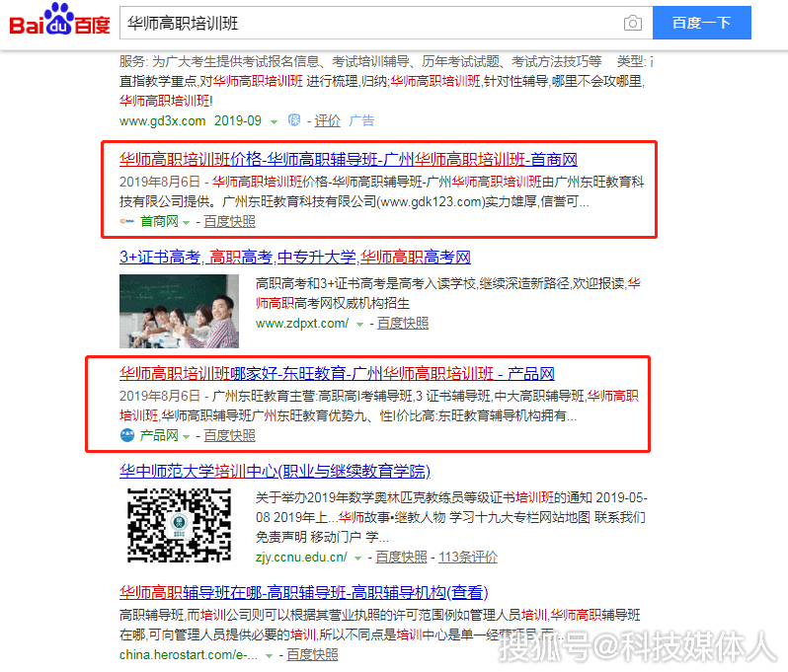The image size is (788, 672).
Task: Open 3+证书高考 高职高考 result title
Action: [x=295, y=258]
